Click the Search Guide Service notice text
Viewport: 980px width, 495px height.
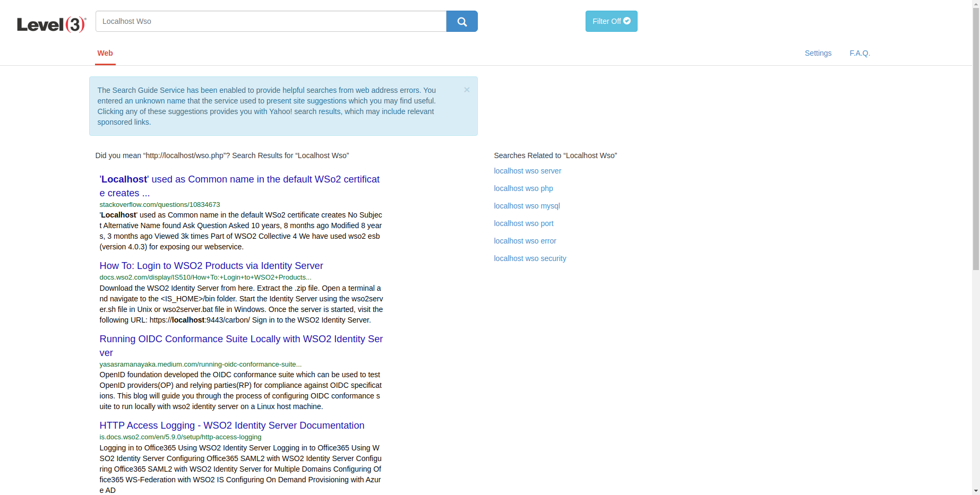coord(267,106)
